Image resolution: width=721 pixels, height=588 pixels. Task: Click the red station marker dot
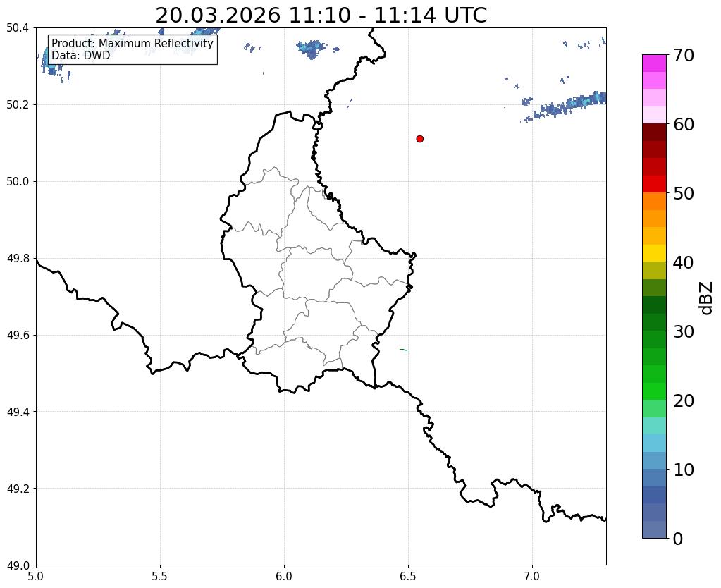419,139
